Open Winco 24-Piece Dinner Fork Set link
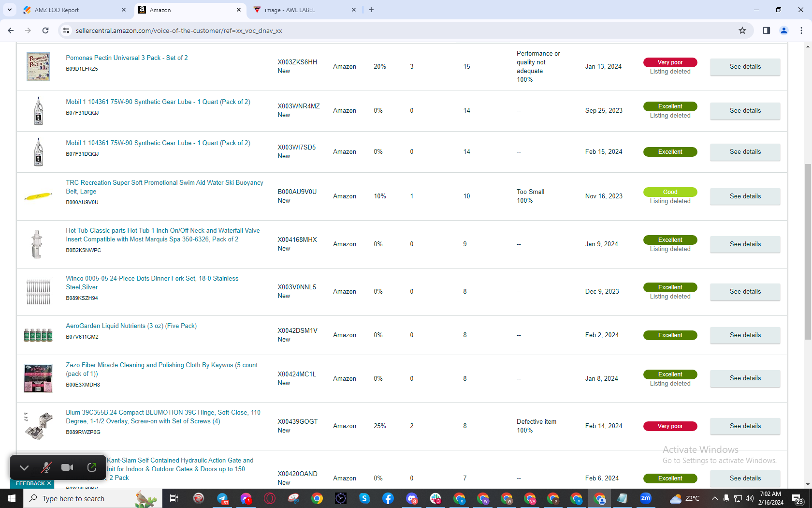This screenshot has width=812, height=508. pyautogui.click(x=152, y=283)
